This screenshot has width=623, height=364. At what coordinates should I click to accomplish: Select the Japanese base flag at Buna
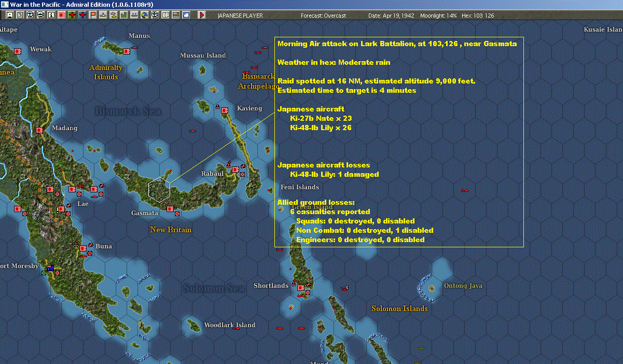(x=82, y=248)
